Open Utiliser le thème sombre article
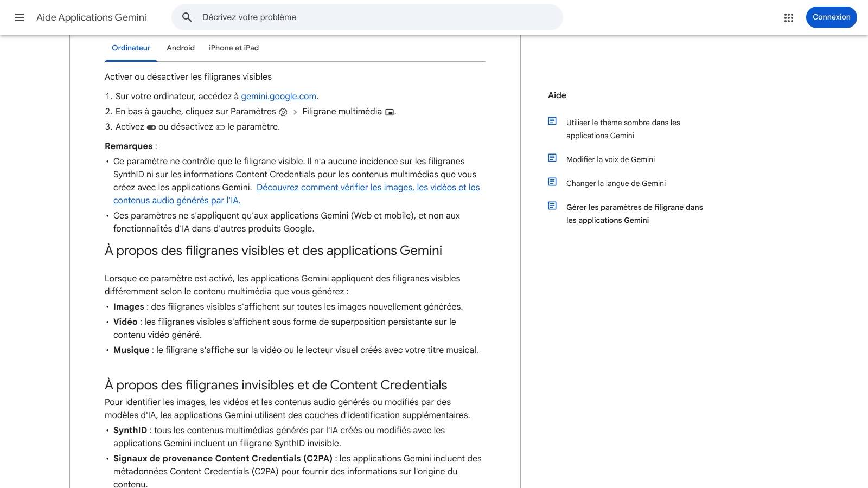 point(623,129)
